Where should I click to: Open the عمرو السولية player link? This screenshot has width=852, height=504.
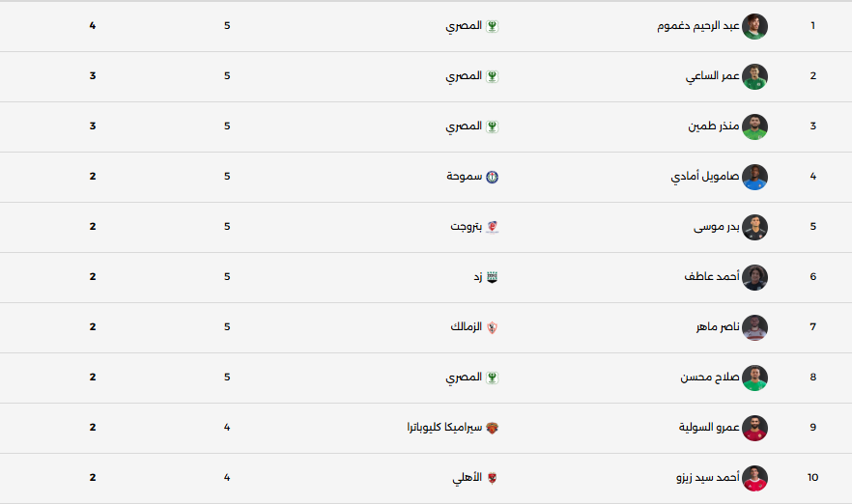(709, 428)
